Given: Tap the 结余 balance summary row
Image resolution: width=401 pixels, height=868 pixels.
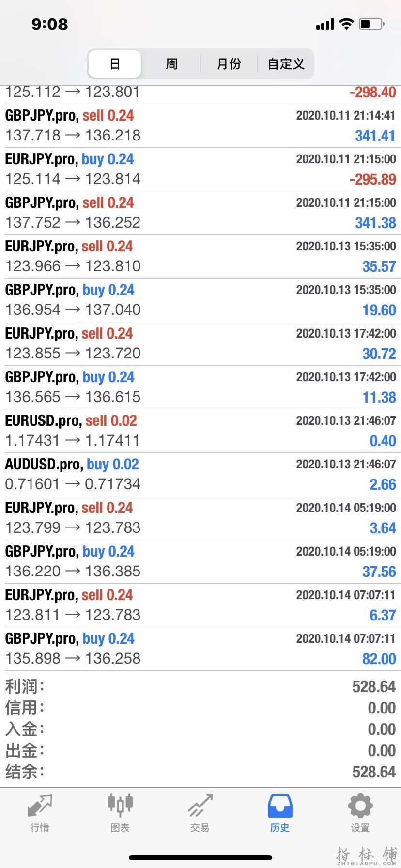Looking at the screenshot, I should coord(200,772).
